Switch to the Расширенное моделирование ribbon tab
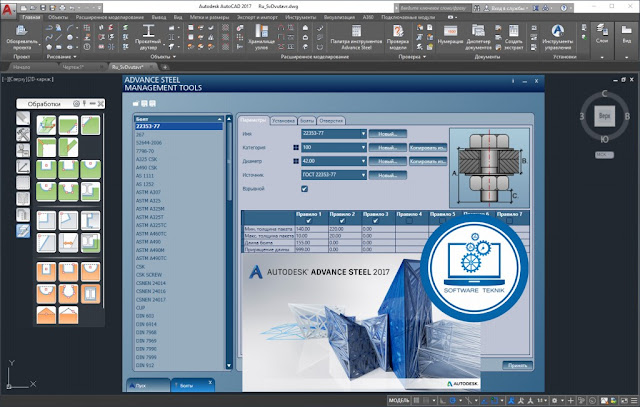This screenshot has width=640, height=407. pyautogui.click(x=109, y=17)
